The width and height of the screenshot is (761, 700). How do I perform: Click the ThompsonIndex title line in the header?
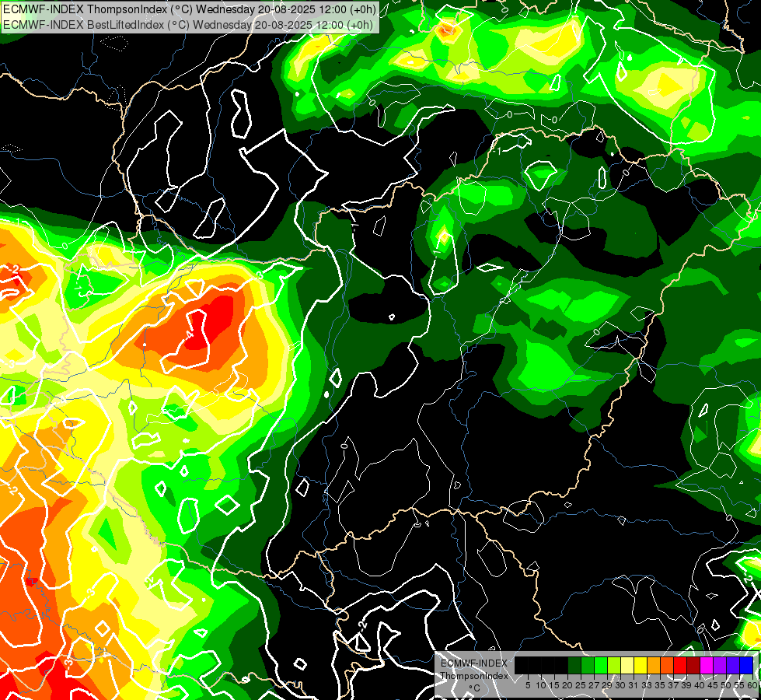(190, 9)
